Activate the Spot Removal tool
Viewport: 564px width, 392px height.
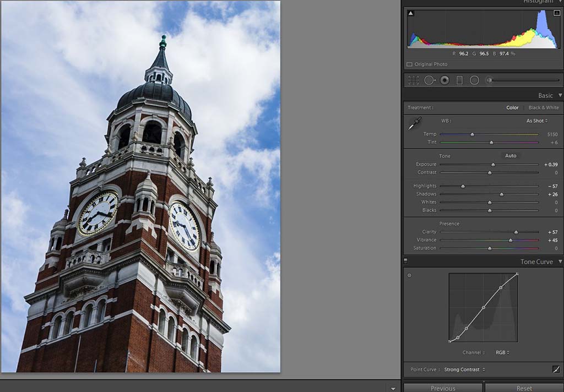(429, 80)
